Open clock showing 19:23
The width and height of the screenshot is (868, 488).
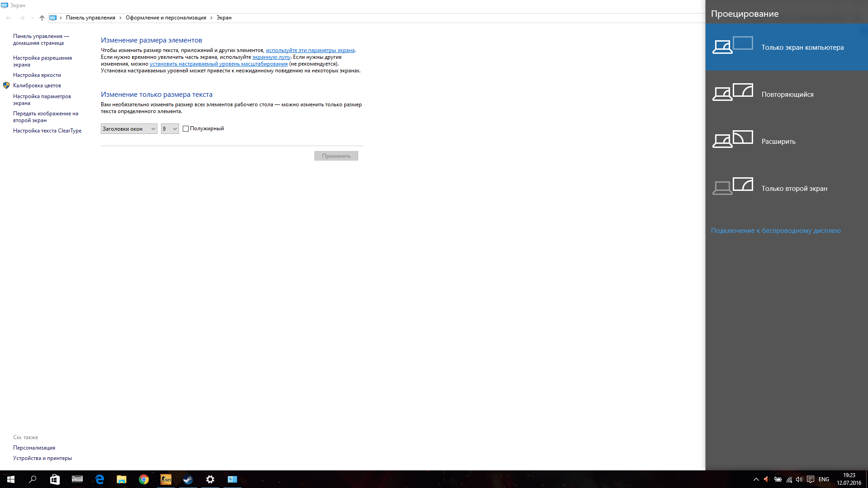pos(849,479)
